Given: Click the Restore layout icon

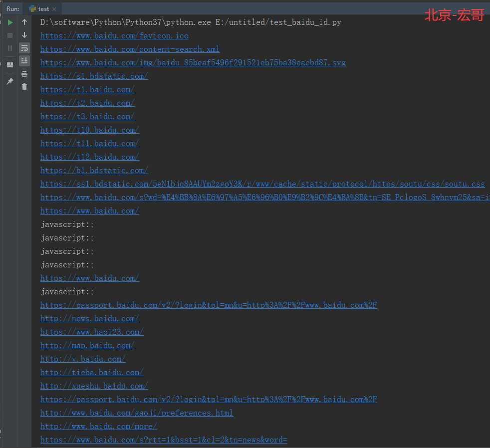Looking at the screenshot, I should click(x=10, y=65).
